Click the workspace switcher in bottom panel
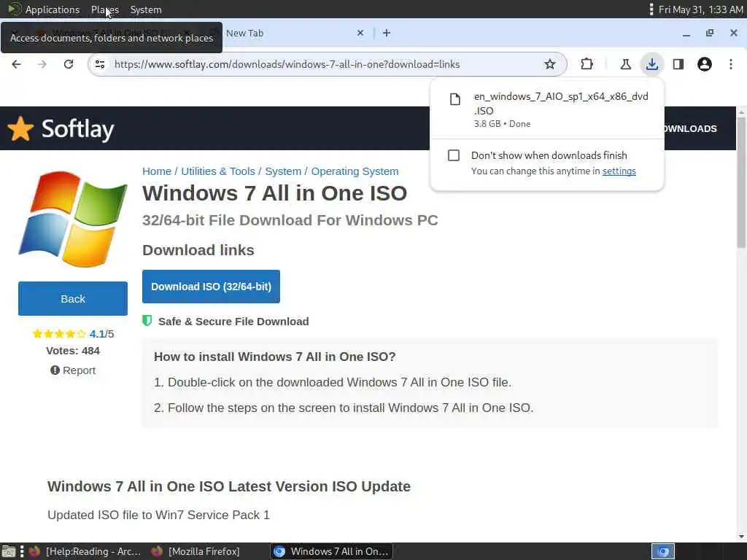Screen dimensions: 747x560 click(x=662, y=551)
